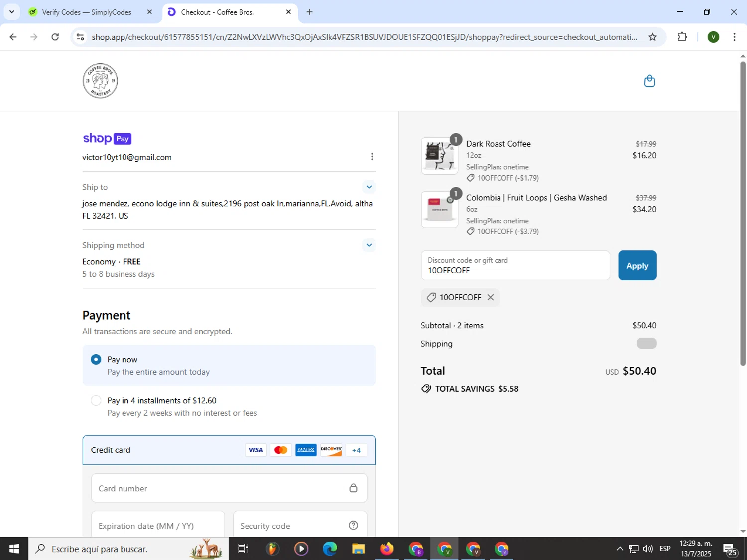Open File Explorer from the taskbar
Image resolution: width=747 pixels, height=560 pixels.
pyautogui.click(x=358, y=549)
